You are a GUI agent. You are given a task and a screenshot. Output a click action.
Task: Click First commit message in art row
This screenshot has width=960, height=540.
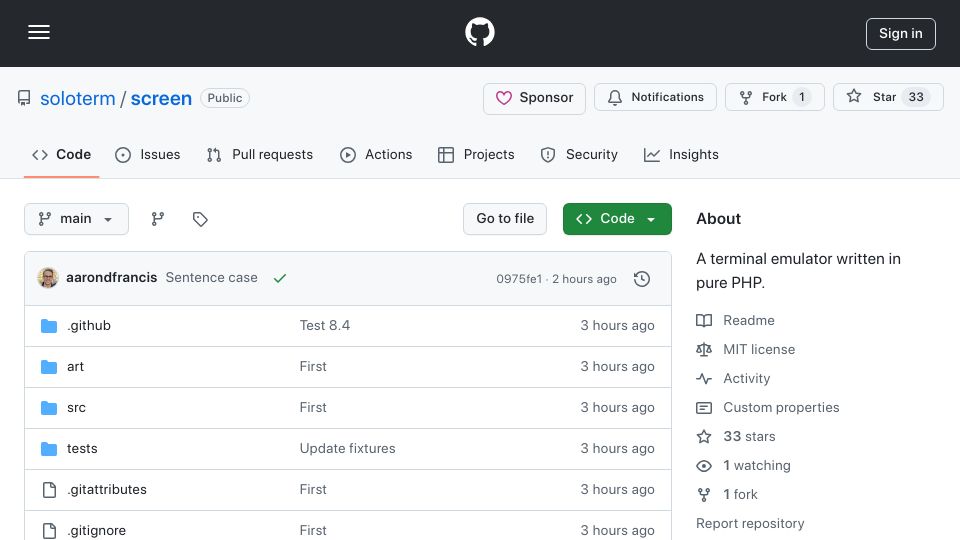(x=313, y=367)
